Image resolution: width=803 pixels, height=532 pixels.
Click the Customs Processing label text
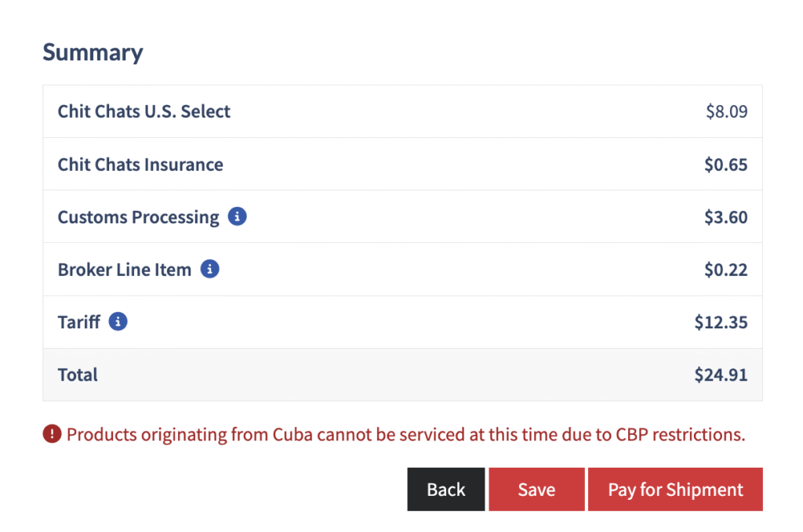[x=138, y=217]
